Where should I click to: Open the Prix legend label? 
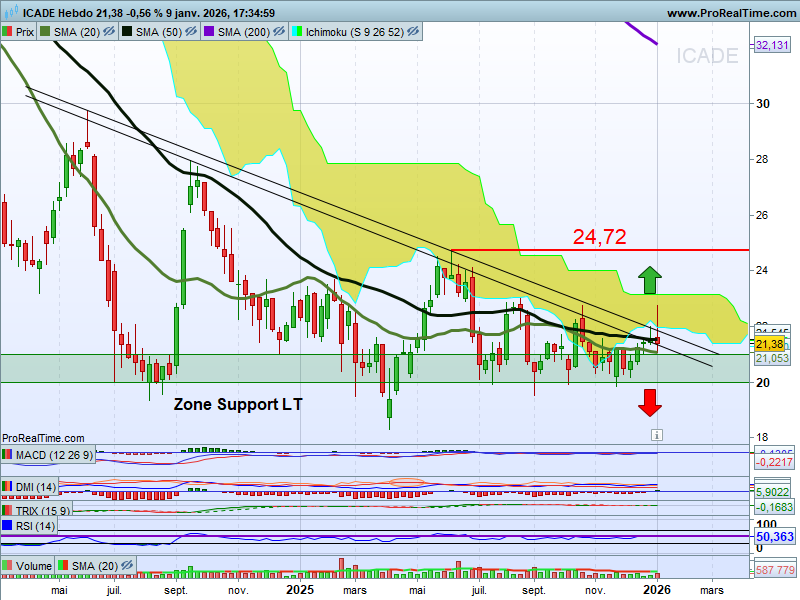coord(24,32)
